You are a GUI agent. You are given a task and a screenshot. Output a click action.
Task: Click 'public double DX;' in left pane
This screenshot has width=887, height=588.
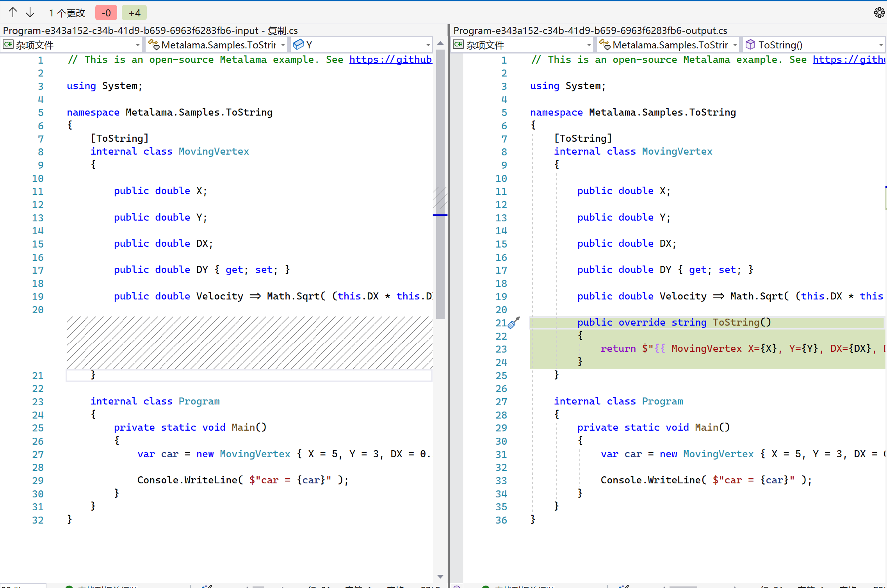(x=164, y=244)
